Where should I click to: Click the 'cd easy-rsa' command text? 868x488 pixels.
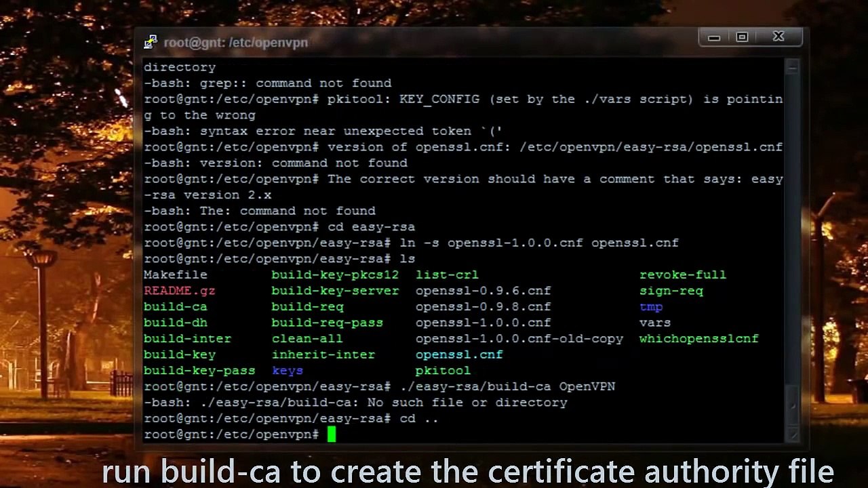(x=371, y=227)
